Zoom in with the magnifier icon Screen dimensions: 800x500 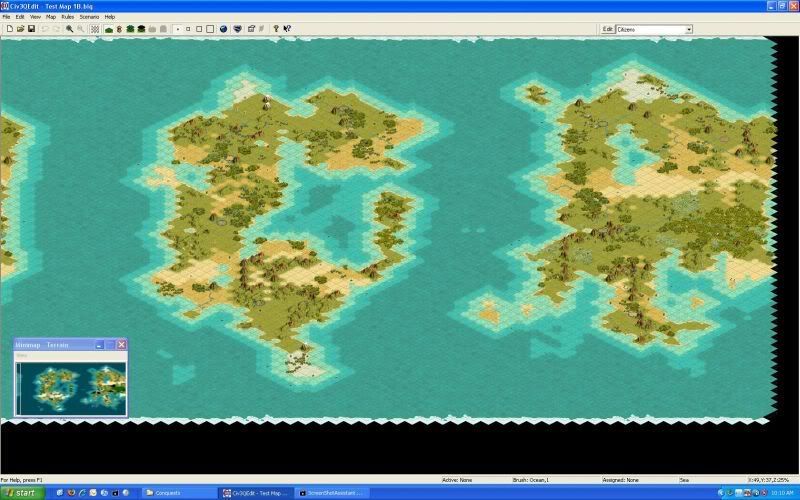tap(69, 29)
